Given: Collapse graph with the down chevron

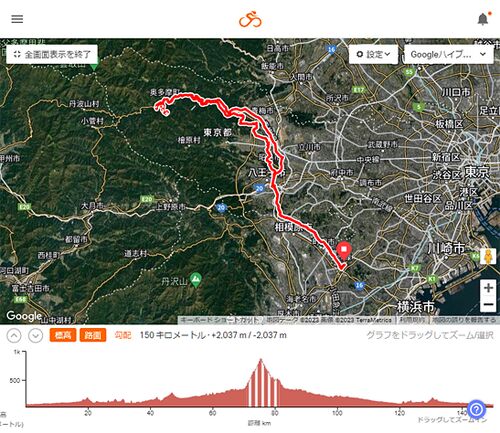Looking at the screenshot, I should (35, 335).
